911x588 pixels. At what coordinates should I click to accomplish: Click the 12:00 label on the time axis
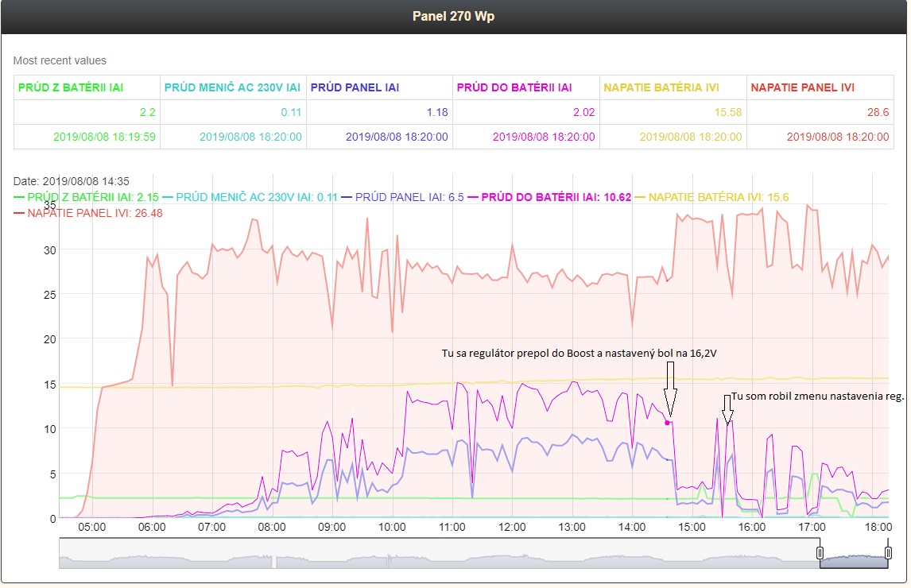coord(512,527)
